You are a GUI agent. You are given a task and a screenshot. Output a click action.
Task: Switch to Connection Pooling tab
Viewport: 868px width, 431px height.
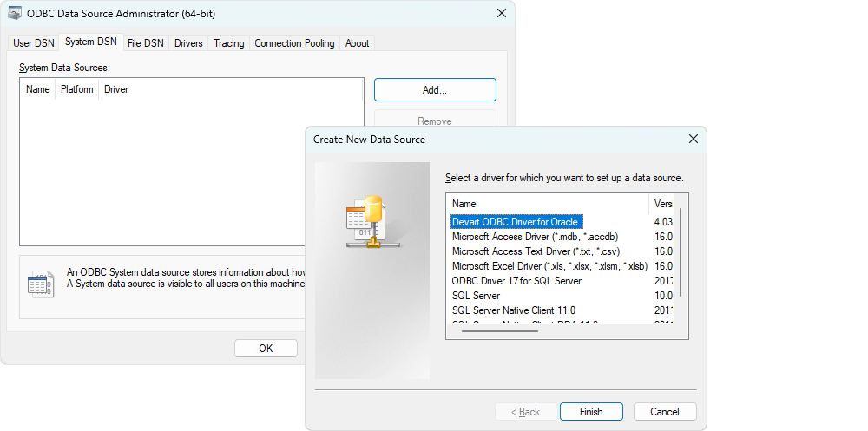[x=294, y=43]
